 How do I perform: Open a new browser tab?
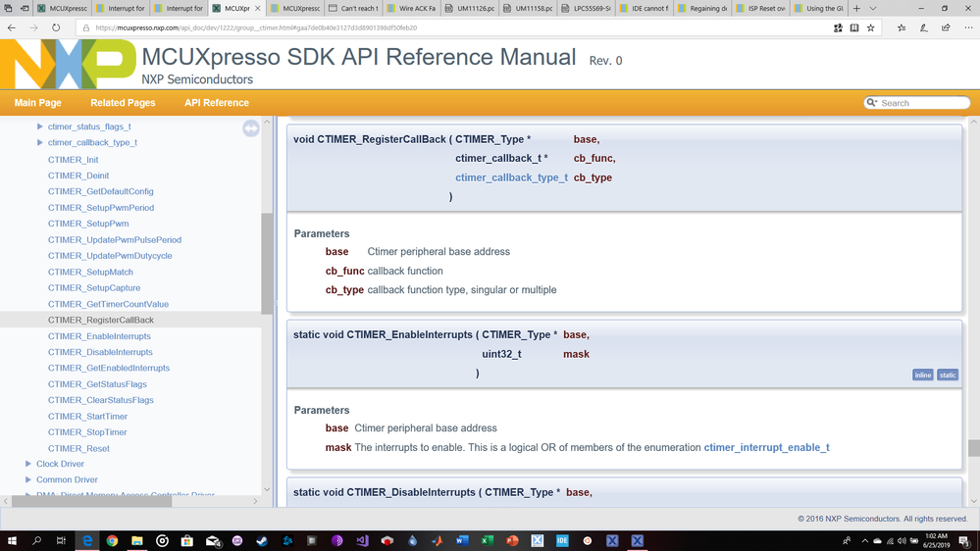pyautogui.click(x=856, y=8)
